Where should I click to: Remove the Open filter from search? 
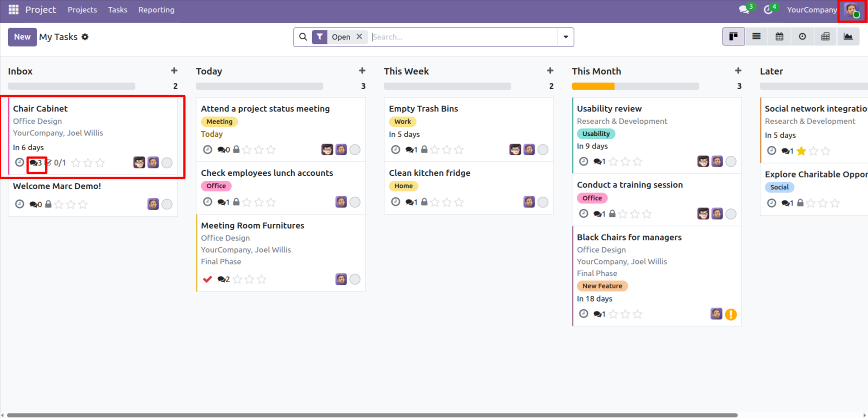(359, 37)
